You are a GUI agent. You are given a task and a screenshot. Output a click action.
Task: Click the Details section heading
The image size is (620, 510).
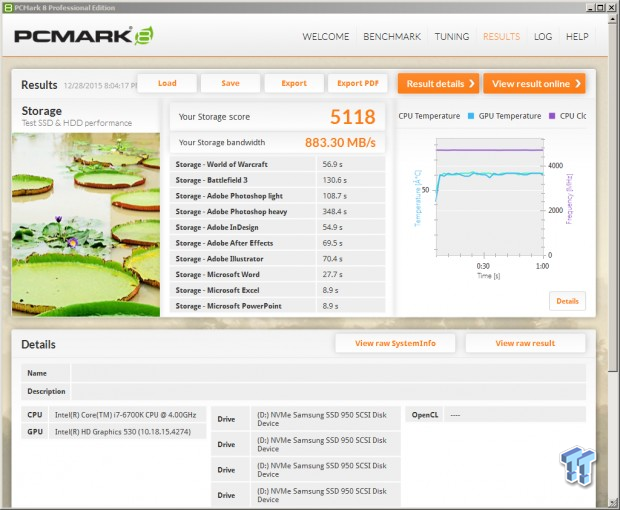click(38, 344)
